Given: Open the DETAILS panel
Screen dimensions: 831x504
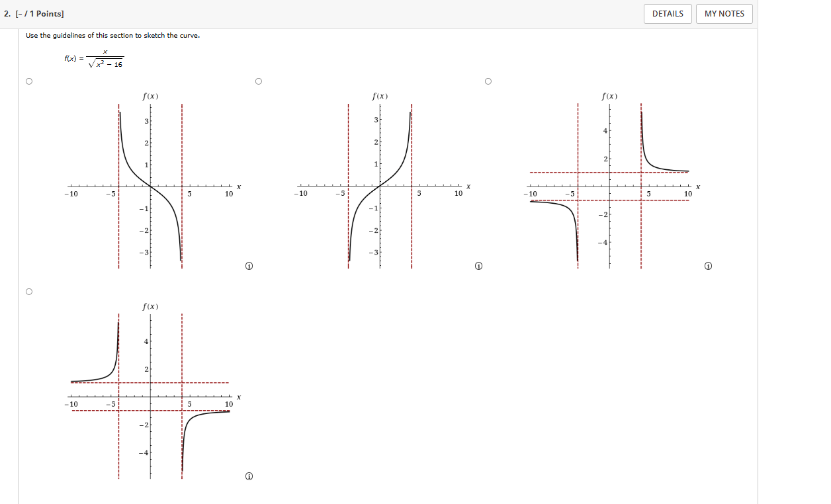Looking at the screenshot, I should pos(668,13).
